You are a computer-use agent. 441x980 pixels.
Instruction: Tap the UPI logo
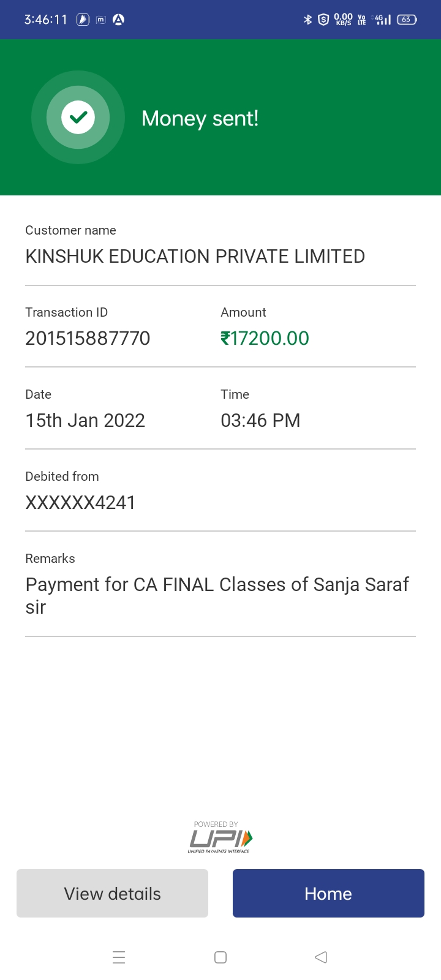(221, 838)
